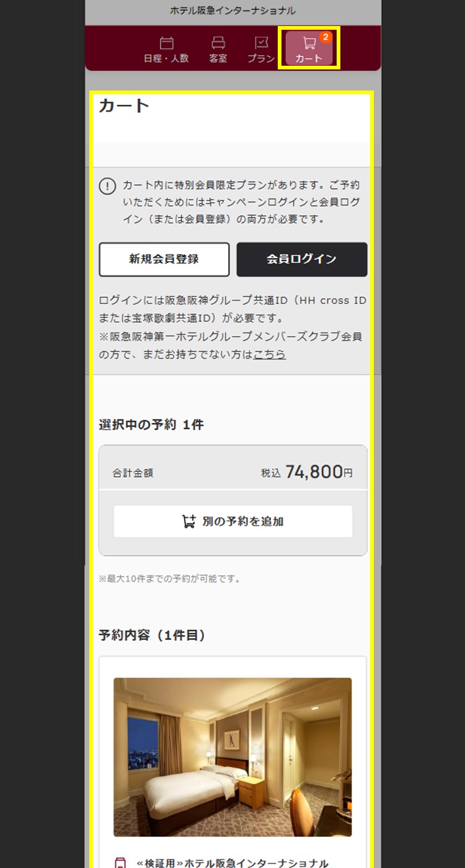Screen dimensions: 465x868
Task: Click the 最大10件までの予約 note text
Action: click(x=169, y=579)
